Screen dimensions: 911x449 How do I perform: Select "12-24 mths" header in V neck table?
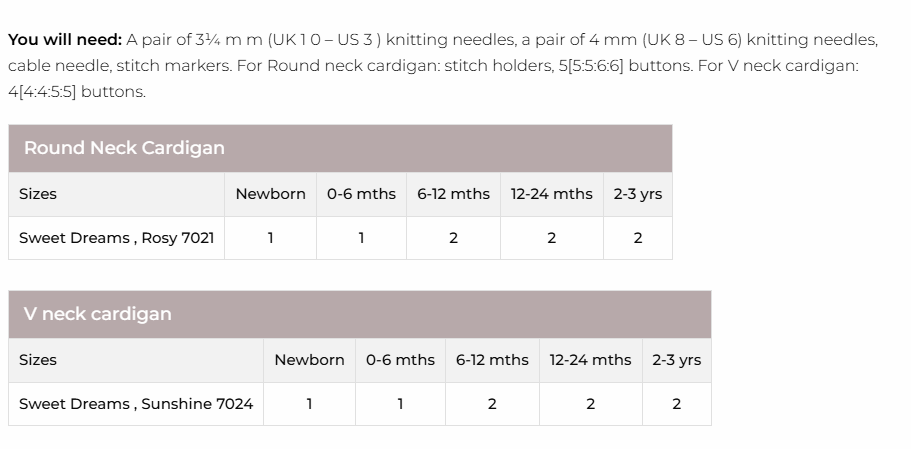pos(590,360)
